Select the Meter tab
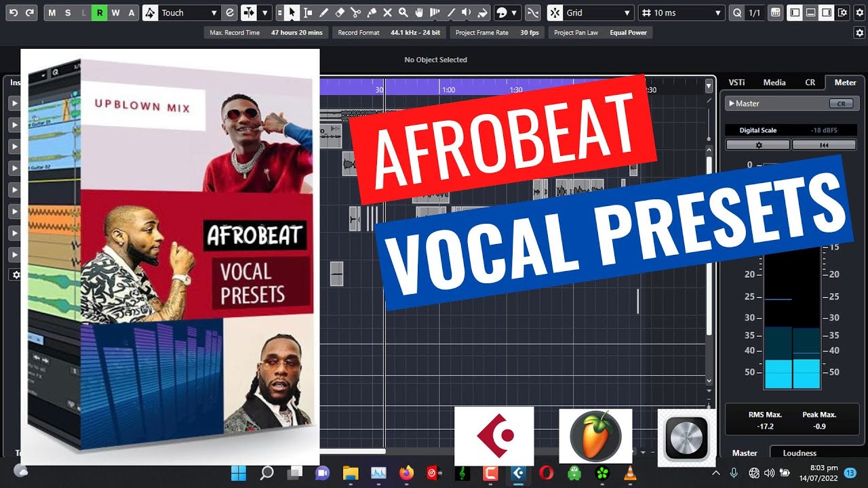Image resolution: width=868 pixels, height=488 pixels. click(x=845, y=82)
